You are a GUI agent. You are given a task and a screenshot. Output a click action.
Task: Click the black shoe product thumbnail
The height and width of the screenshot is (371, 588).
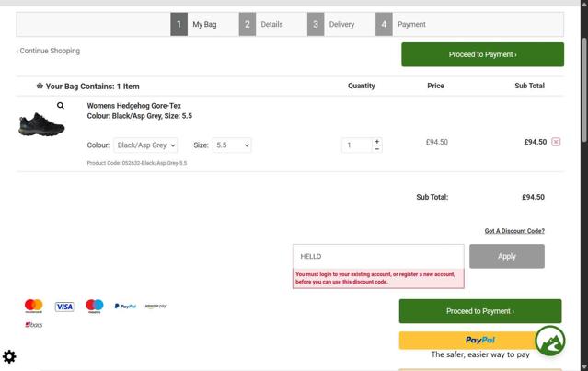pyautogui.click(x=41, y=124)
